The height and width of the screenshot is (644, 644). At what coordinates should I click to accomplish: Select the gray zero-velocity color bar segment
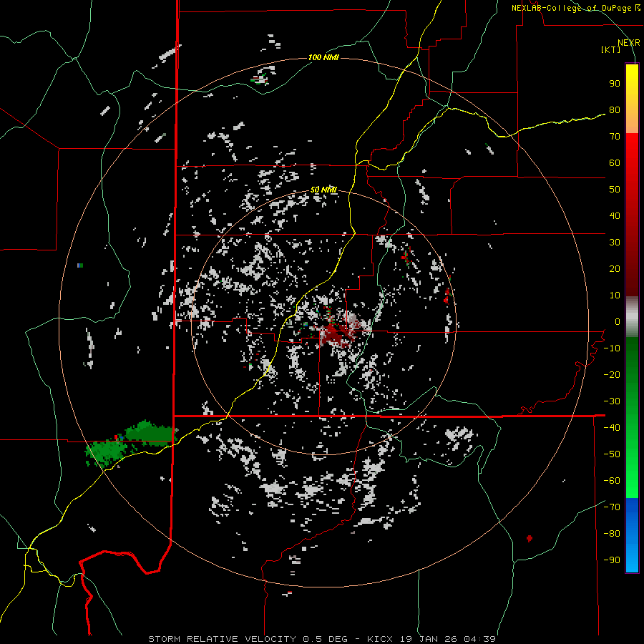pyautogui.click(x=632, y=316)
